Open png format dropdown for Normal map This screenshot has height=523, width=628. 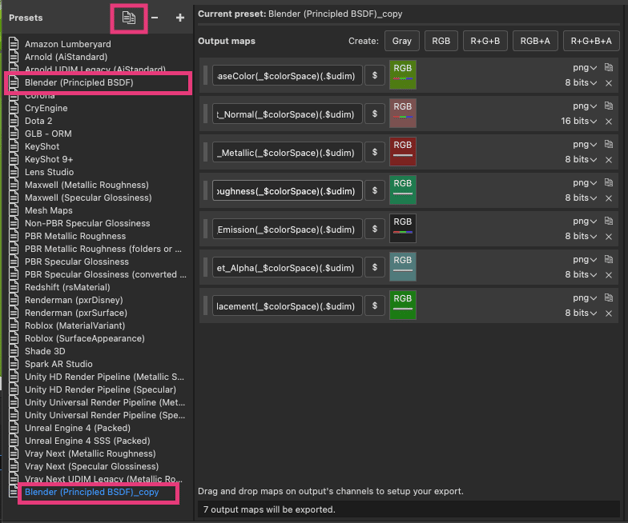pyautogui.click(x=585, y=106)
